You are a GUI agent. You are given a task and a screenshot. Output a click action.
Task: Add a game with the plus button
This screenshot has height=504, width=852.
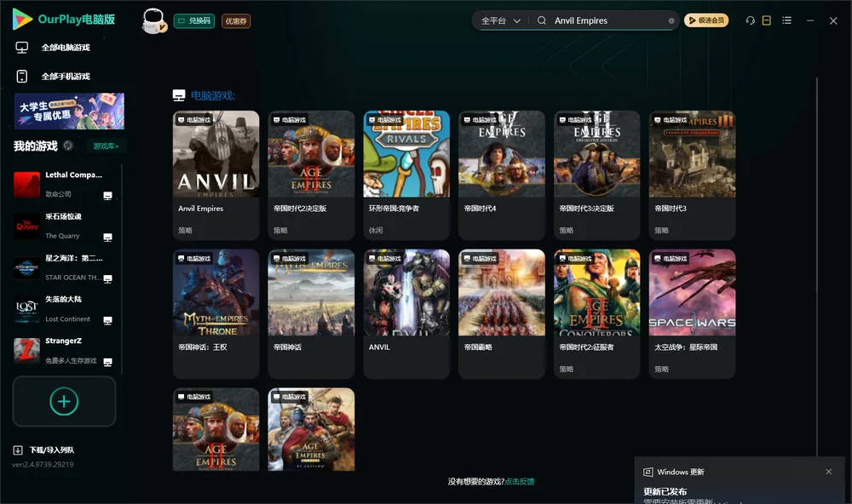[x=64, y=401]
